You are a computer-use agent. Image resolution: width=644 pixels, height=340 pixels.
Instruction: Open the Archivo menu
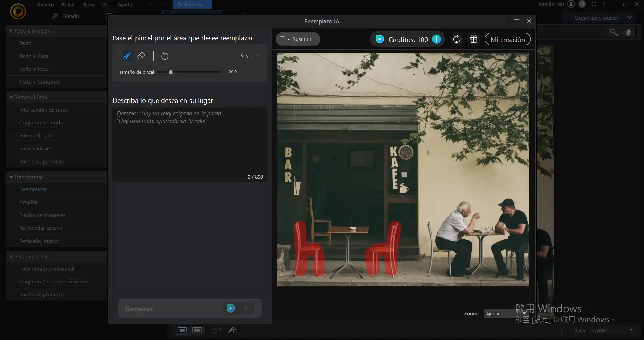pos(45,5)
